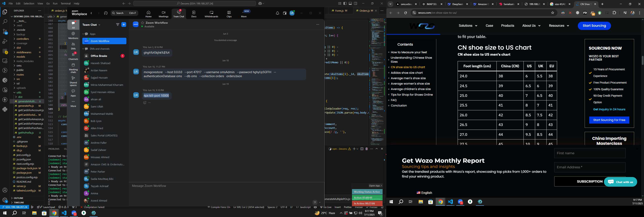Open the Selection menu in VS Code
The height and width of the screenshot is (217, 644).
[29, 3]
